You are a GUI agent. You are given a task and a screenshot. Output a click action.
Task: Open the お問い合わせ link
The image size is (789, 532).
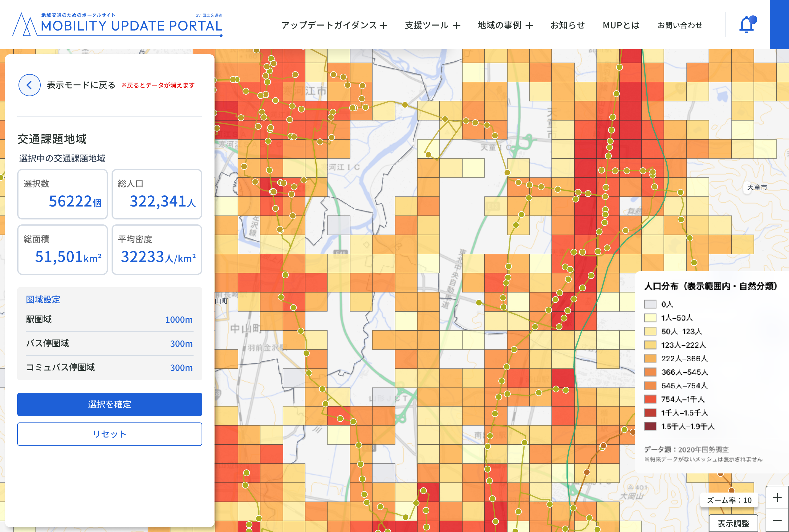[x=680, y=26]
